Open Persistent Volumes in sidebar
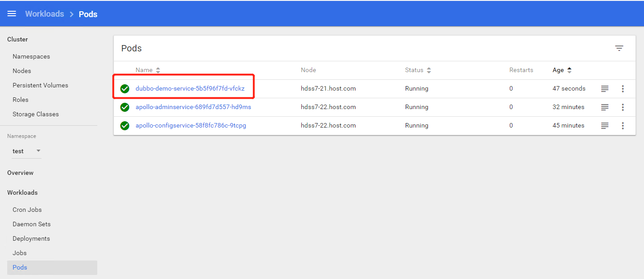The image size is (644, 279). coord(40,85)
